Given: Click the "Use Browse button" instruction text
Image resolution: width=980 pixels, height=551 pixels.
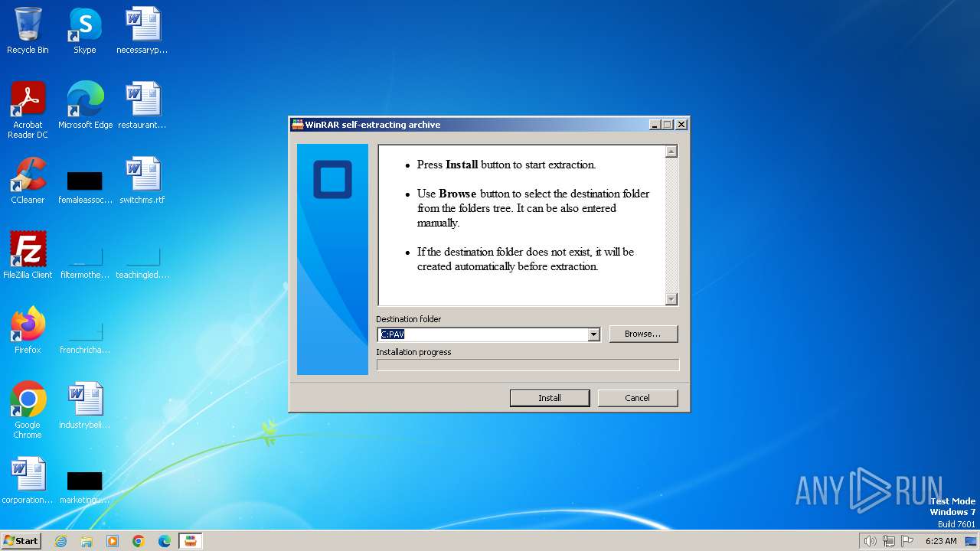Looking at the screenshot, I should pos(533,208).
